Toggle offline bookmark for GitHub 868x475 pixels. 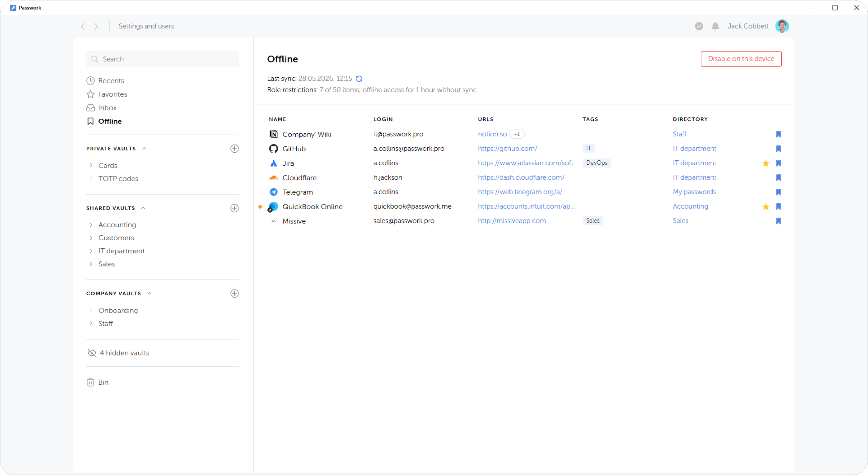coord(778,149)
